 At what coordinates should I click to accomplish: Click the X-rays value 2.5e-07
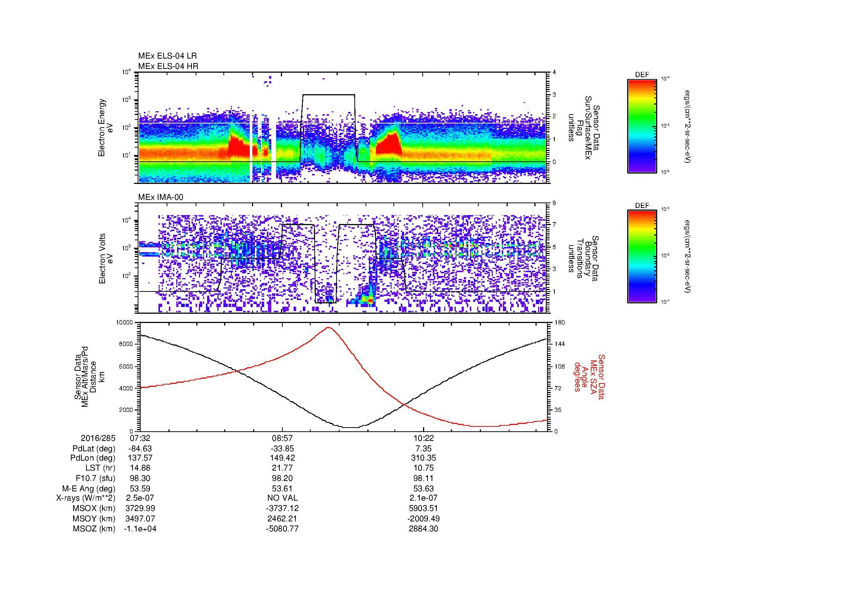tap(140, 498)
